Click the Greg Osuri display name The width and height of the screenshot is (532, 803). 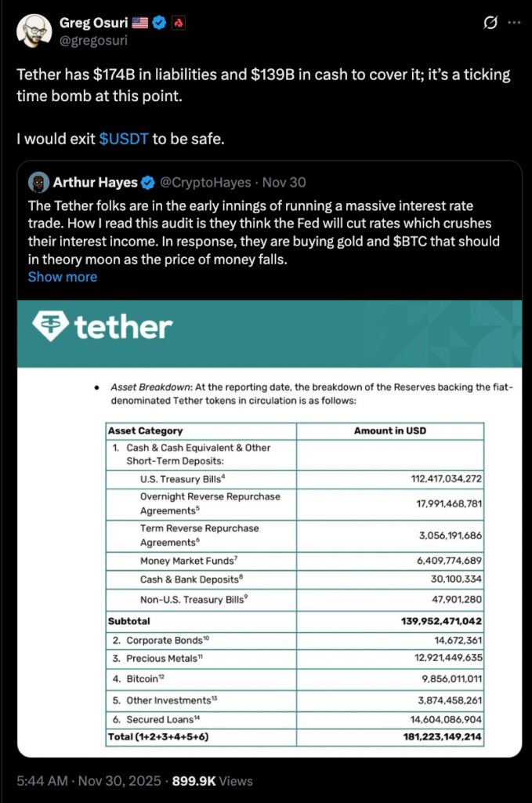click(93, 22)
